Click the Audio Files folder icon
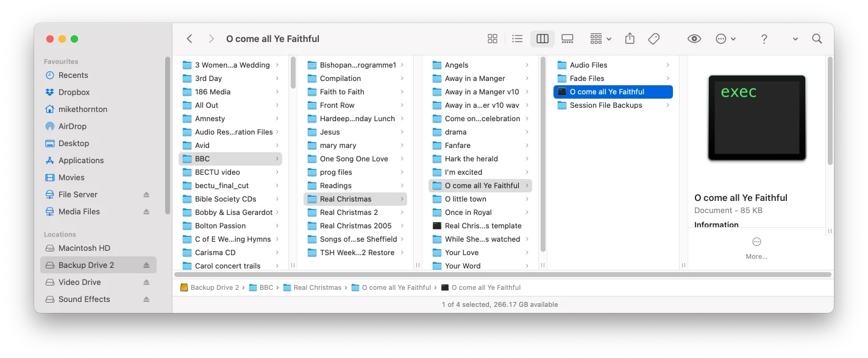The width and height of the screenshot is (868, 358). pos(562,65)
